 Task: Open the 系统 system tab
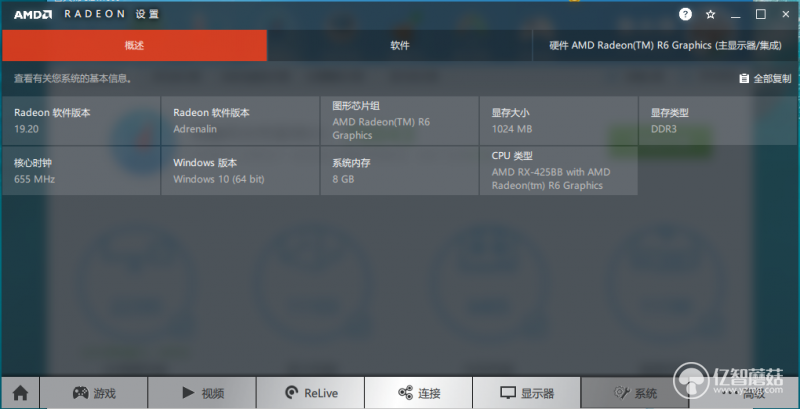635,393
